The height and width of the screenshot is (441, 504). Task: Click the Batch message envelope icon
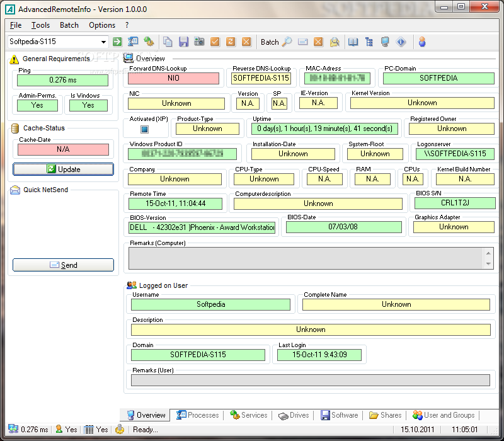[303, 42]
